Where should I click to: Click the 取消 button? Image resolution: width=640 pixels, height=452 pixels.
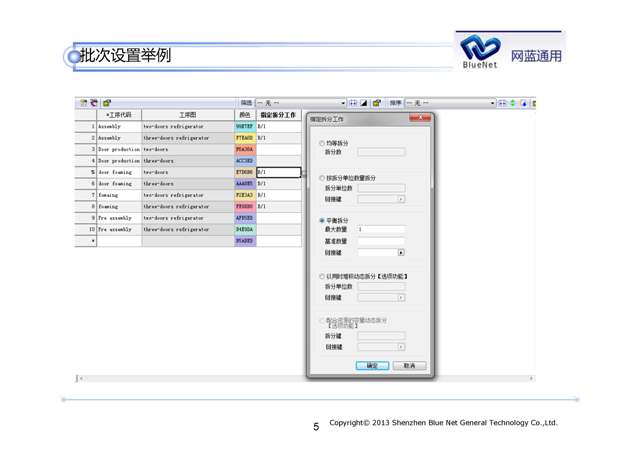pos(409,366)
